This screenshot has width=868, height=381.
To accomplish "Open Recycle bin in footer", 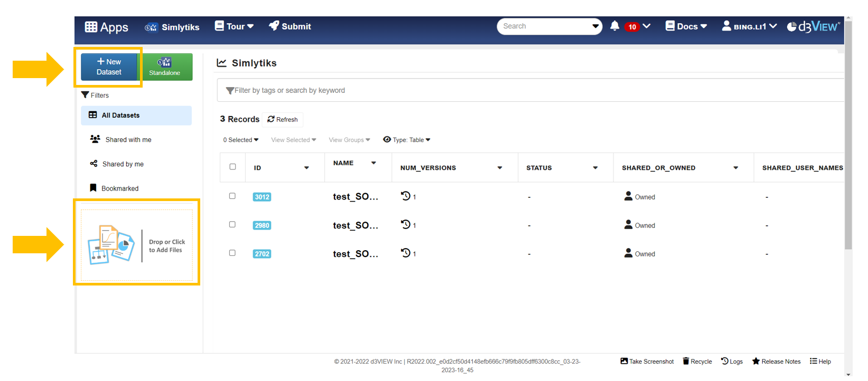I will coord(697,361).
